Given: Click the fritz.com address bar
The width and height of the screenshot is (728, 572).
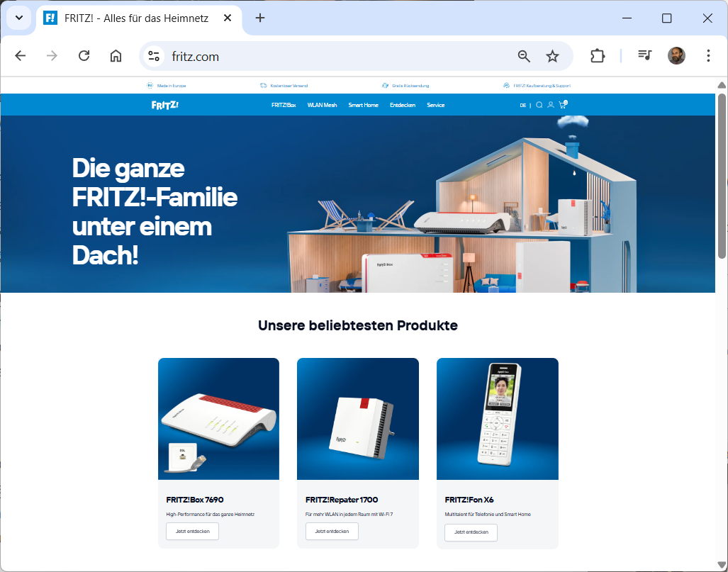Looking at the screenshot, I should (x=340, y=57).
